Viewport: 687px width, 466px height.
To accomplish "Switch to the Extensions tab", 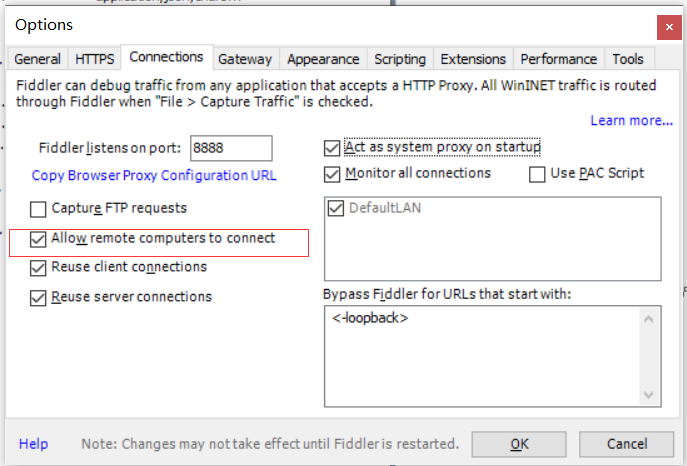I will pos(473,59).
